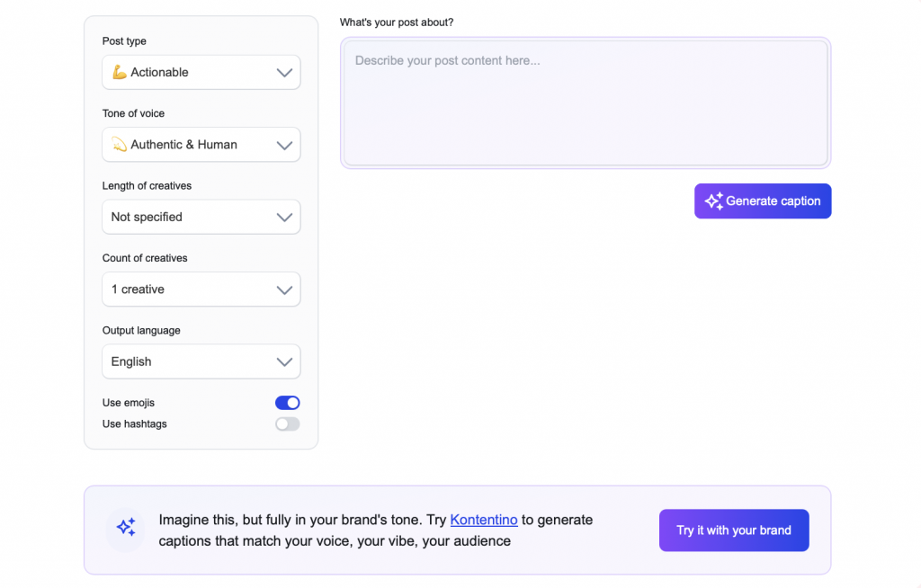Click the flexed bicep emoji in Post type
This screenshot has height=588, width=921.
(119, 72)
